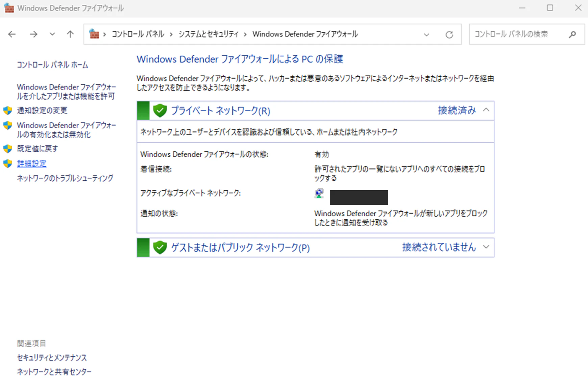Click the firewall icon in title bar
This screenshot has width=588, height=380.
pos(9,8)
